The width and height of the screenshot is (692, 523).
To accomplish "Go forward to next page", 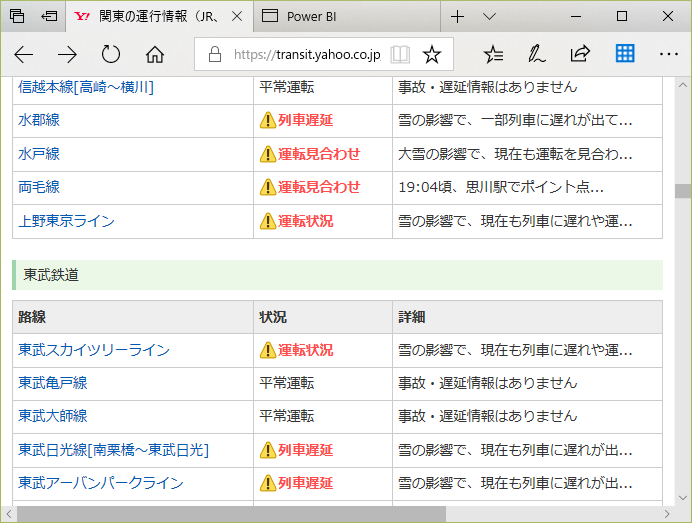I will pyautogui.click(x=67, y=54).
